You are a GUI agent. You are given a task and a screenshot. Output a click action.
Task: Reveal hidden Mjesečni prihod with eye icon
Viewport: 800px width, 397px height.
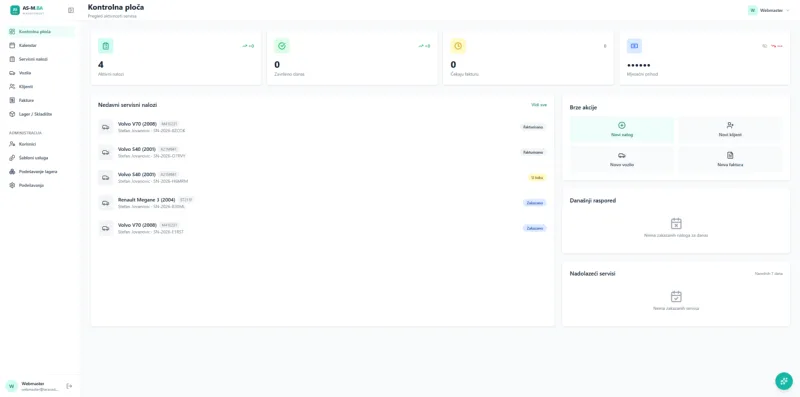(764, 46)
